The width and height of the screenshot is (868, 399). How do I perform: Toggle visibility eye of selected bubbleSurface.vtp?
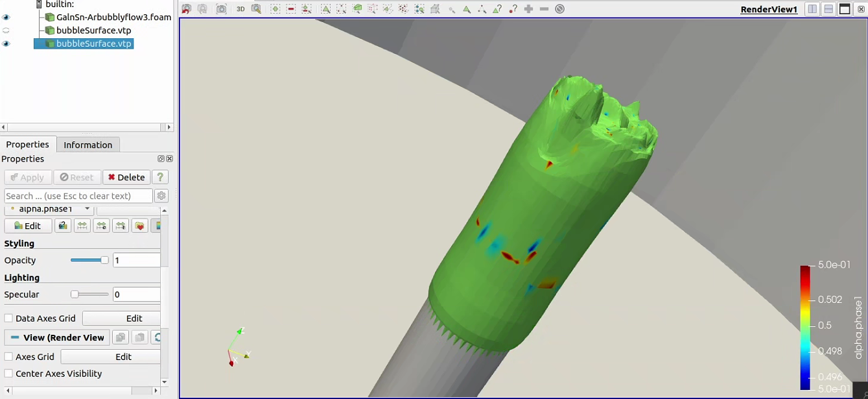pos(6,43)
